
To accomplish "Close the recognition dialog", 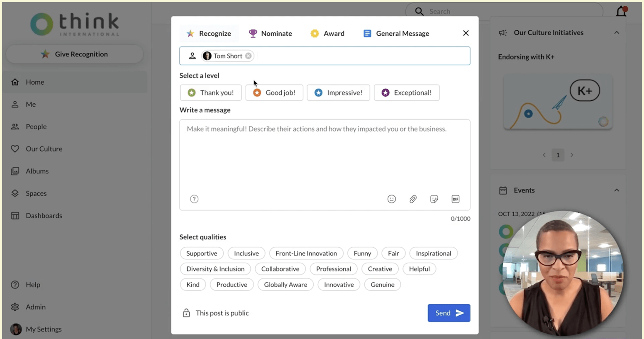I will 466,33.
